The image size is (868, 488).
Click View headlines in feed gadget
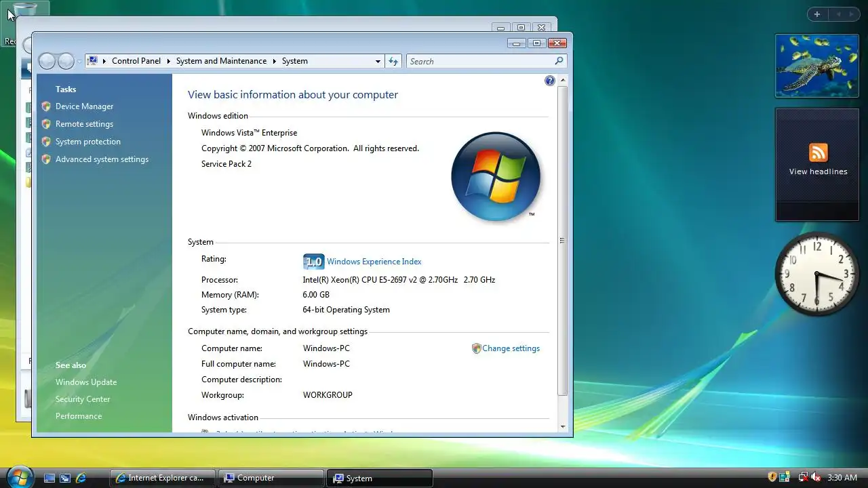click(x=818, y=171)
